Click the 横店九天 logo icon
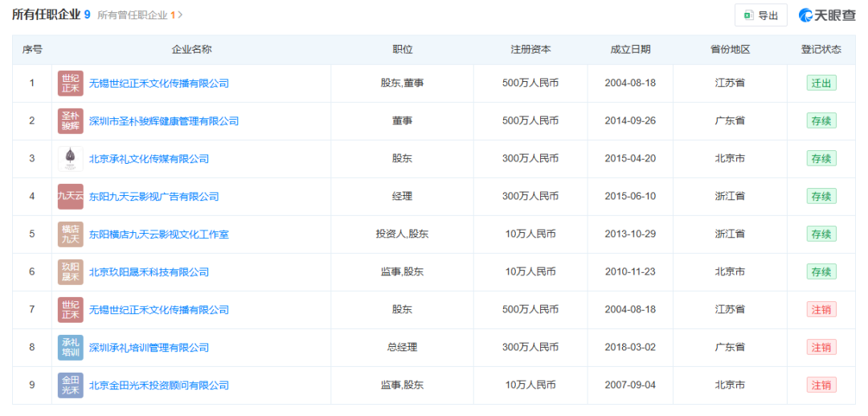Image resolution: width=868 pixels, height=416 pixels. 71,235
